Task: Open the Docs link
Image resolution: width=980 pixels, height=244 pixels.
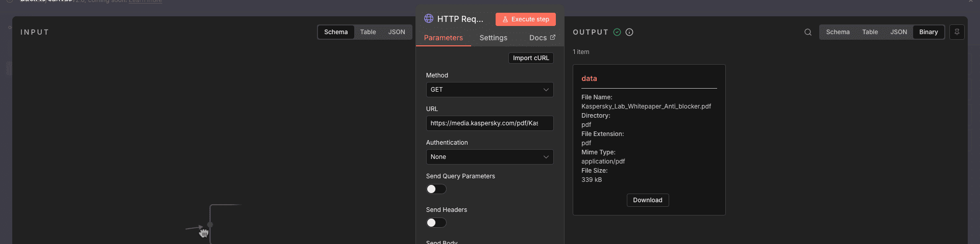Action: [542, 38]
